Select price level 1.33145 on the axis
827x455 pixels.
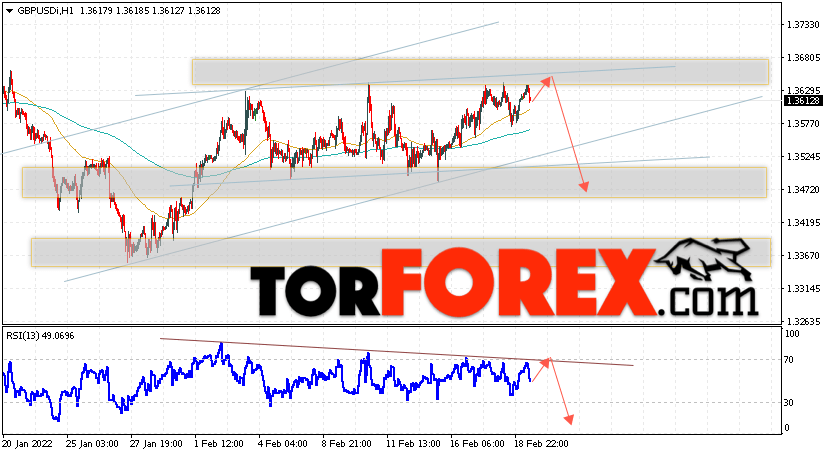coord(803,288)
